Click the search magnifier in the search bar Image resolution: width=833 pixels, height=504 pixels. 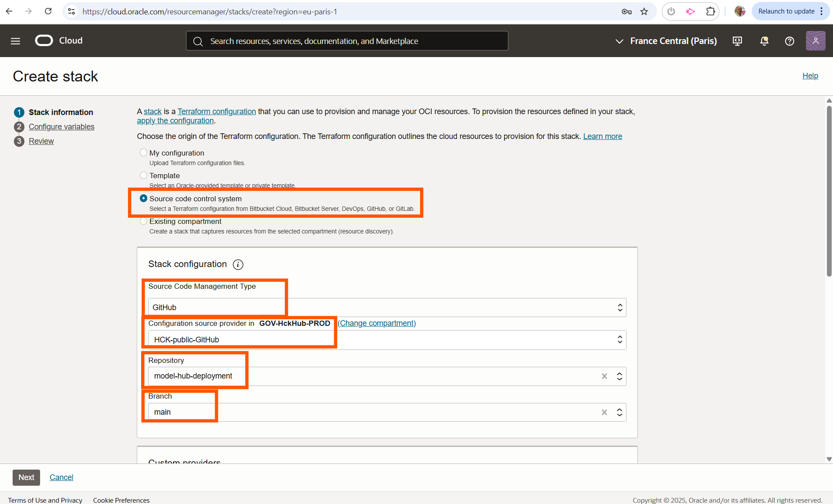click(x=198, y=41)
